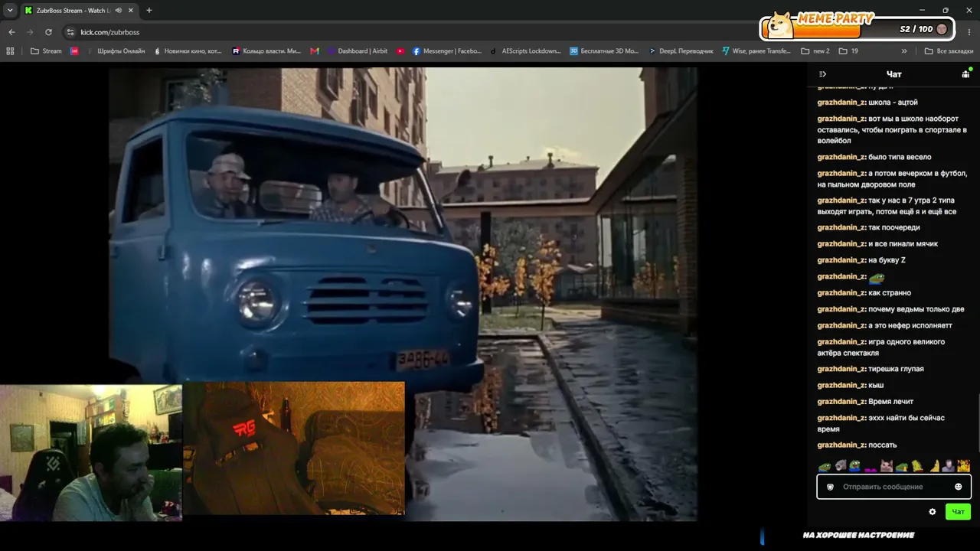Go forward in browser history
Screen dimensions: 980x551
[x=30, y=32]
